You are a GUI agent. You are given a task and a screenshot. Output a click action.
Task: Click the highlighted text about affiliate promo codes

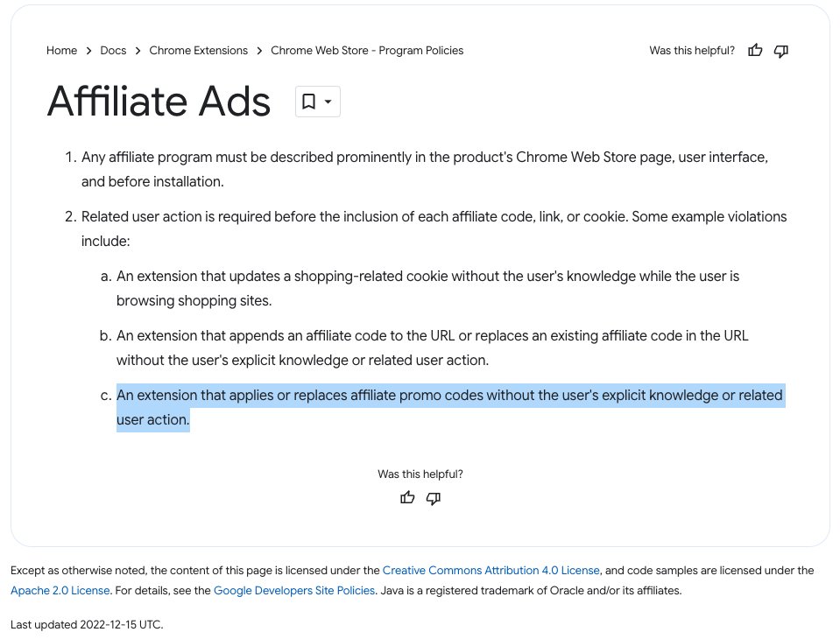tap(450, 407)
